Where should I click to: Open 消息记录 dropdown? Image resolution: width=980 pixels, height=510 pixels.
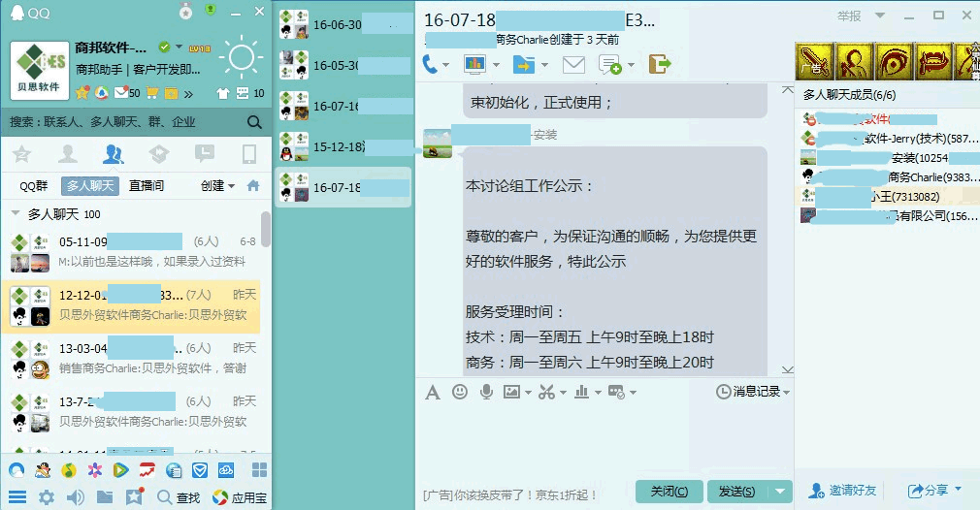point(753,392)
